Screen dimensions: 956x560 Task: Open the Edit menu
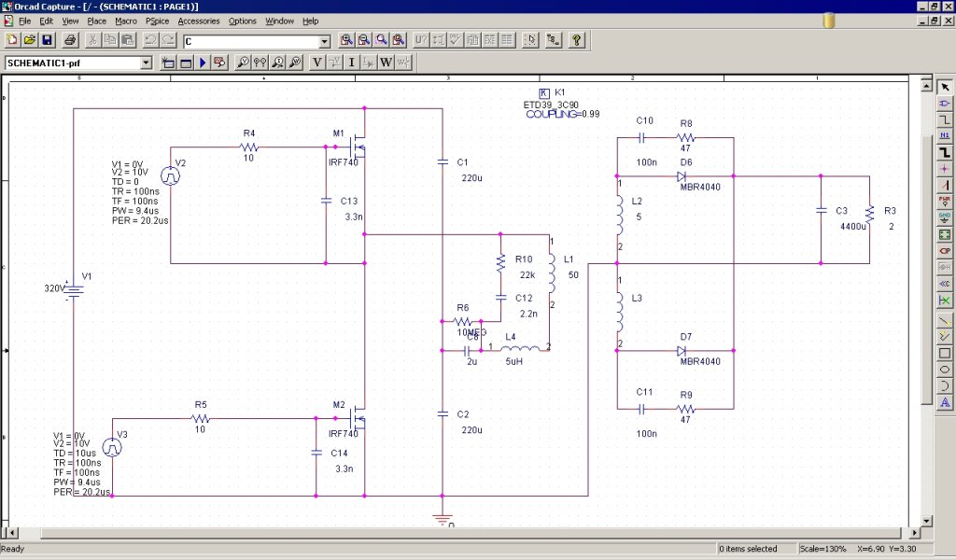coord(47,21)
